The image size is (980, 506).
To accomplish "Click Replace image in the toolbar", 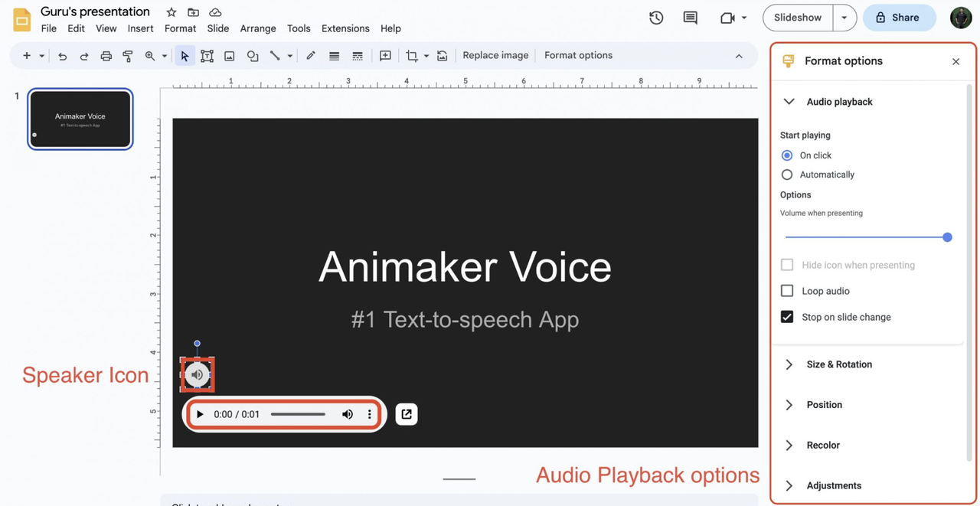I will pyautogui.click(x=495, y=55).
